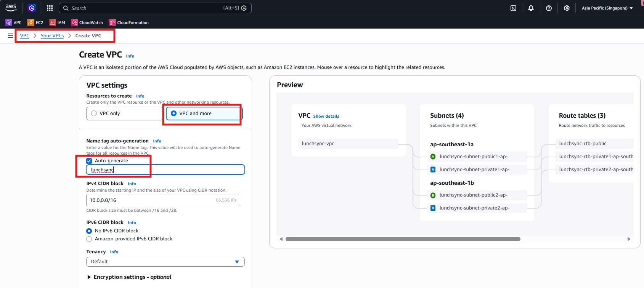Click Show details link next to VPC

click(326, 116)
